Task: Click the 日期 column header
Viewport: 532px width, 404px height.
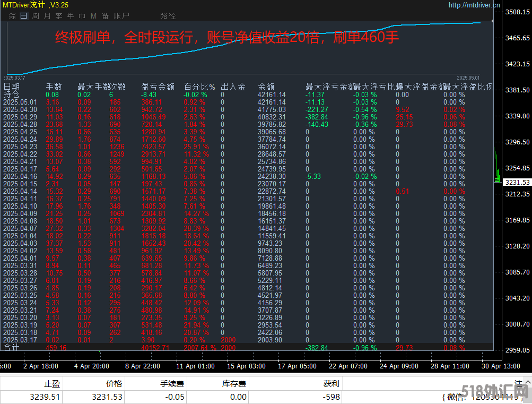Action: (x=12, y=87)
